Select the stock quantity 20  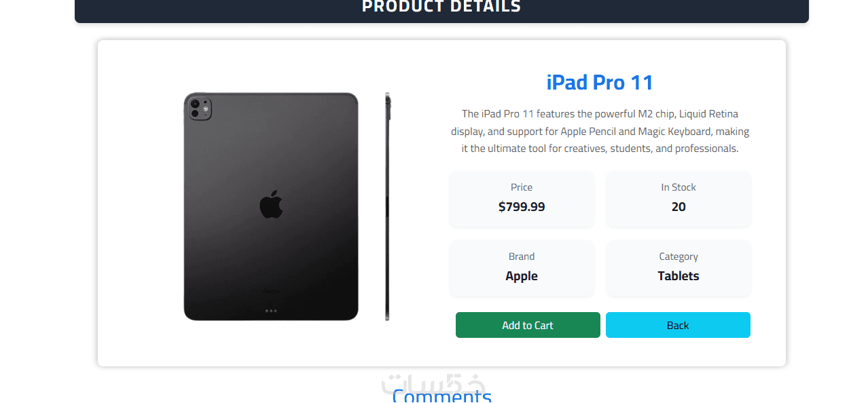click(679, 207)
